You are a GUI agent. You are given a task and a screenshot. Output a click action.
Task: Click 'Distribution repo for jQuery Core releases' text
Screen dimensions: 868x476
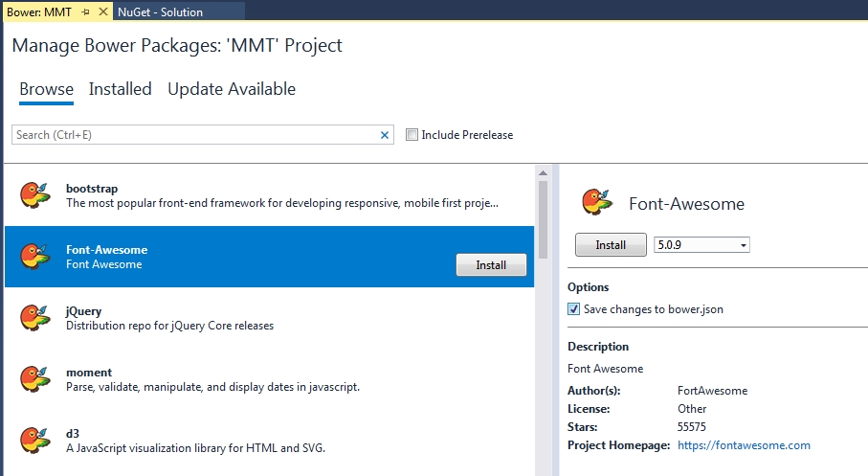tap(170, 326)
